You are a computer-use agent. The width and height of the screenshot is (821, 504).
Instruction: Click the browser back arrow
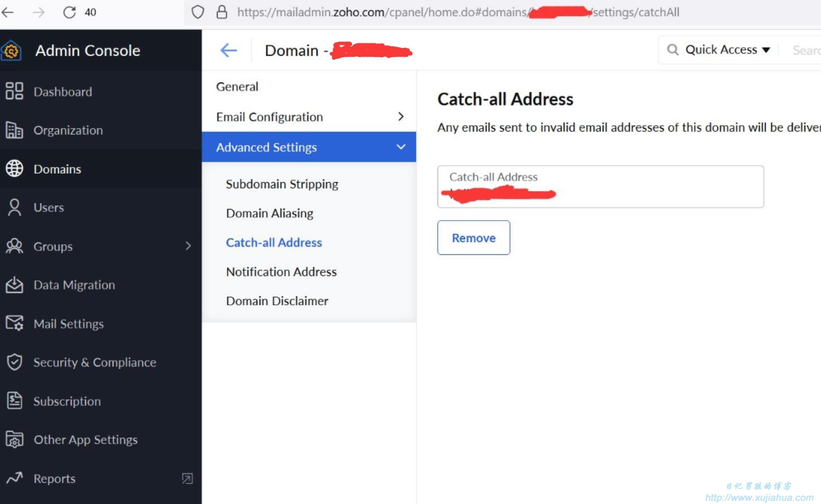tap(8, 12)
